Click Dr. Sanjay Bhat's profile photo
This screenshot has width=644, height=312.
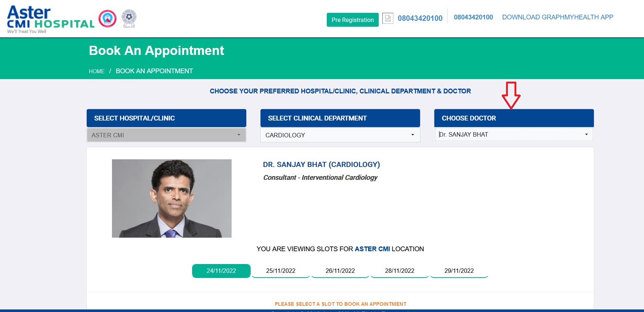(172, 198)
